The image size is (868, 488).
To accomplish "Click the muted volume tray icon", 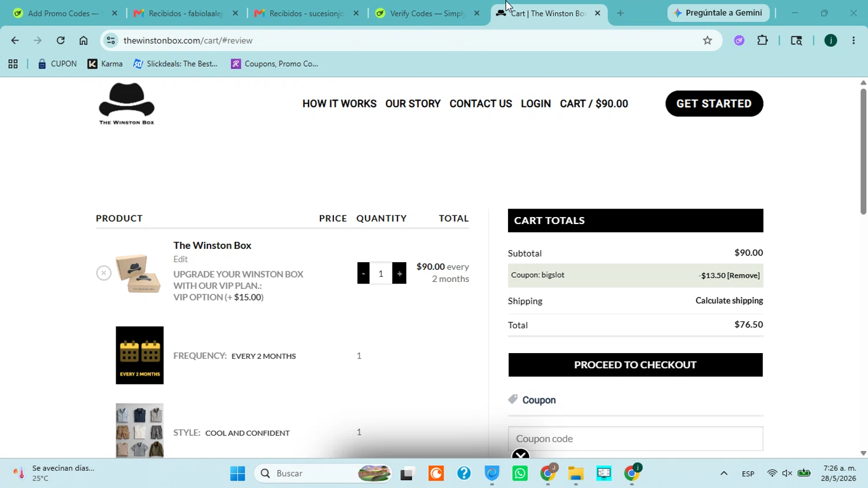I will (787, 474).
